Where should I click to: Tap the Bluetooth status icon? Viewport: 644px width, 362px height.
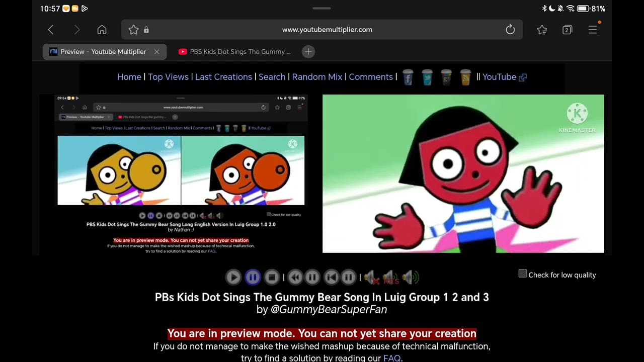coord(544,9)
